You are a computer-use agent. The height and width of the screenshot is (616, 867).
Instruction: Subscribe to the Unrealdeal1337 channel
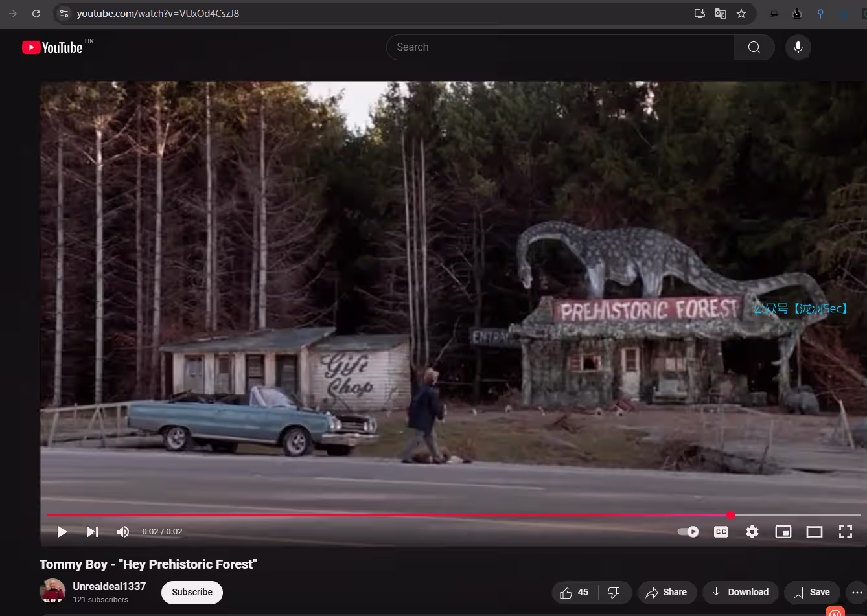coord(192,593)
